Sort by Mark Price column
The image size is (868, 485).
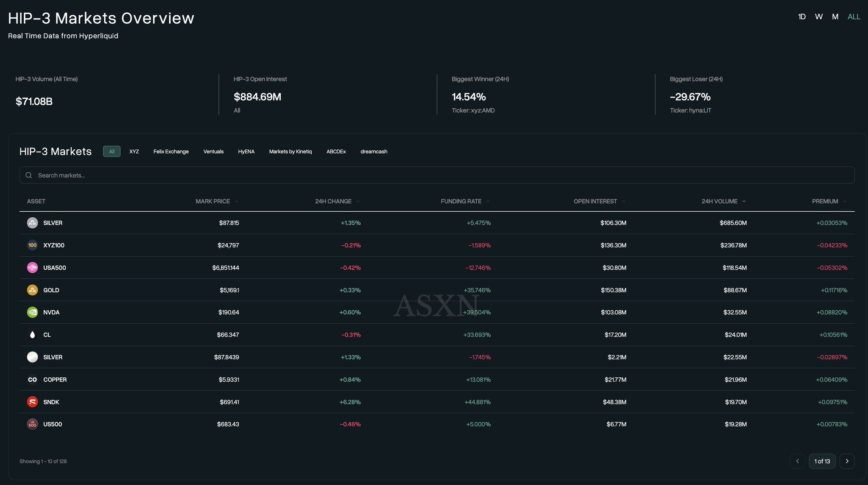(212, 202)
